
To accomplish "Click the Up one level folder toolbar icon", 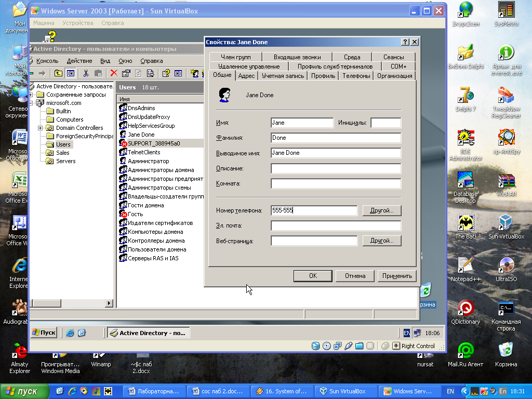I will coord(58,73).
